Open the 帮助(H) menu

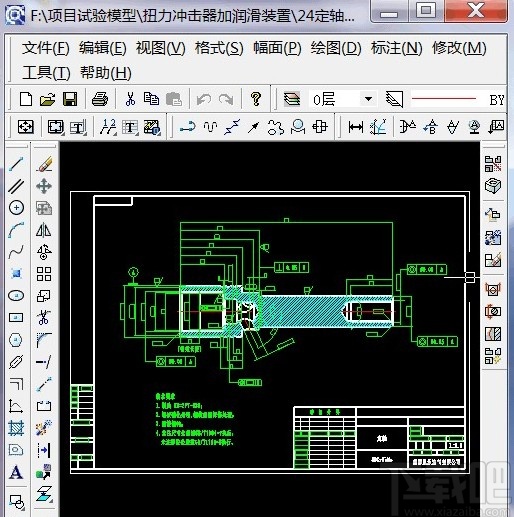coord(106,73)
